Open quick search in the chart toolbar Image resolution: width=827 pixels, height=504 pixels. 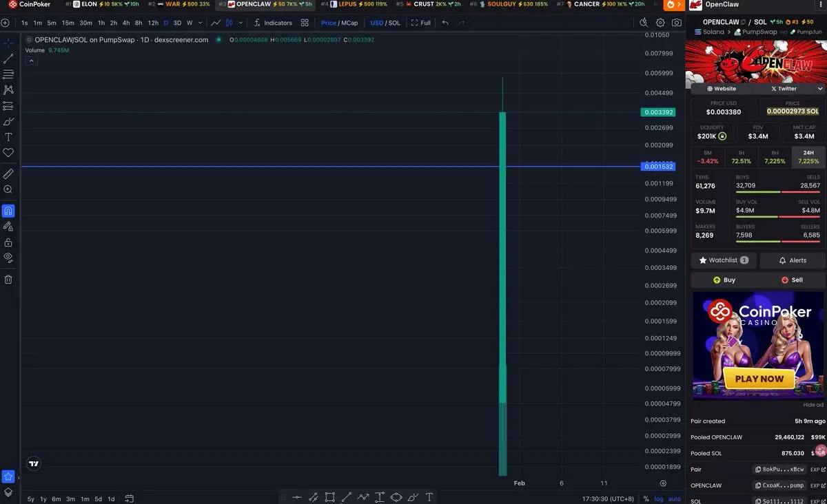(644, 23)
